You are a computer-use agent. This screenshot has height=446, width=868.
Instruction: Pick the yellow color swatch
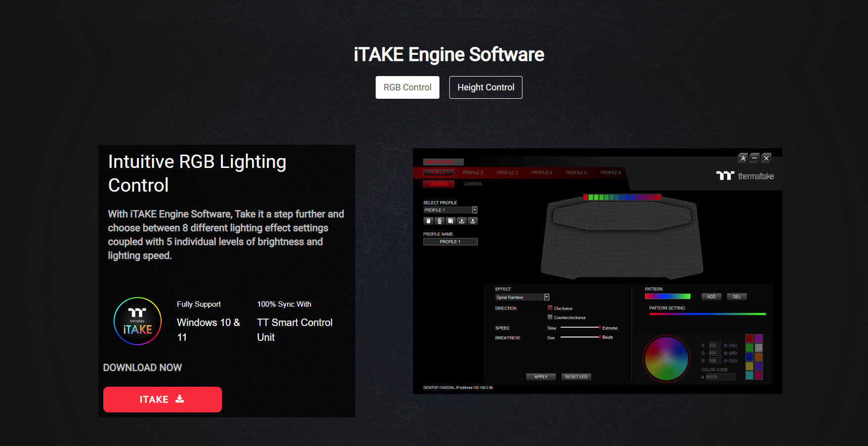[749, 366]
